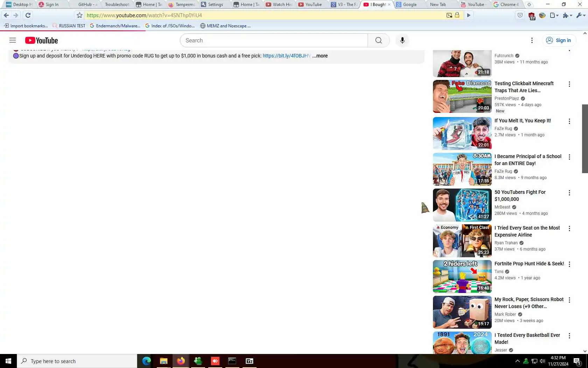The image size is (588, 368).
Task: Switch to the Desktop H tab
Action: (19, 5)
